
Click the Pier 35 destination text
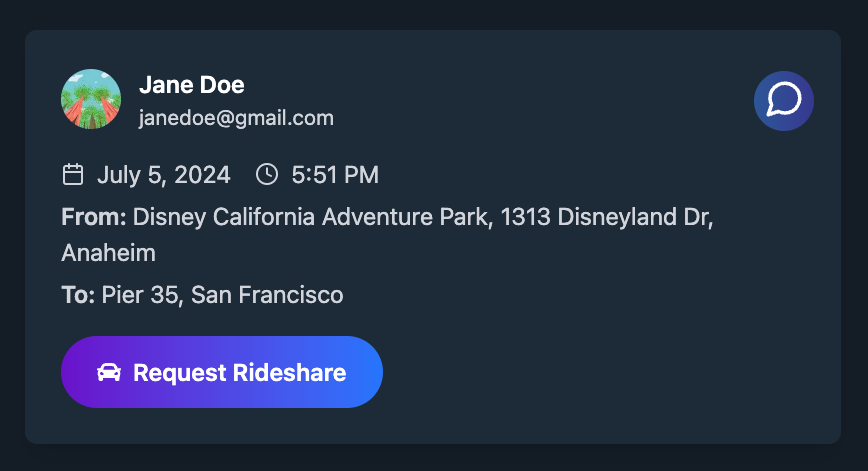pyautogui.click(x=142, y=295)
